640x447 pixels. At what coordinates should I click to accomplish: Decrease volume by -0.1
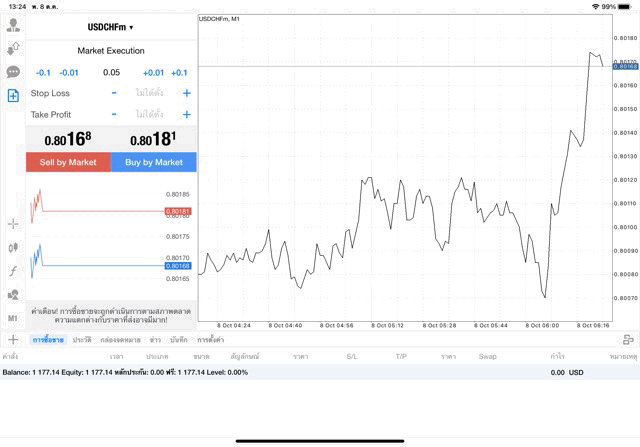click(x=43, y=72)
